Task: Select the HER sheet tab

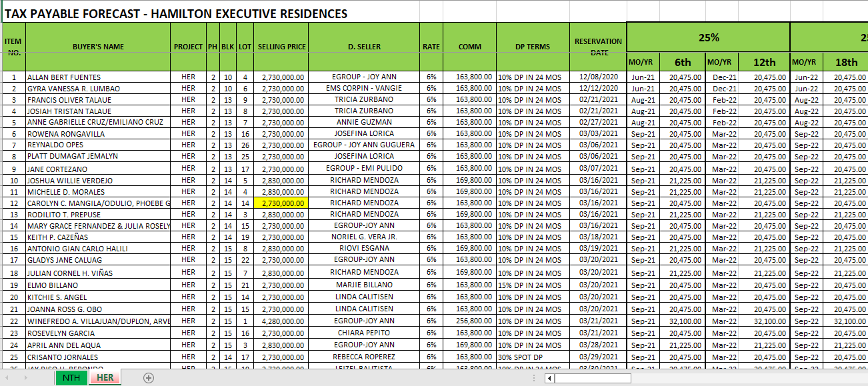Action: [x=105, y=377]
